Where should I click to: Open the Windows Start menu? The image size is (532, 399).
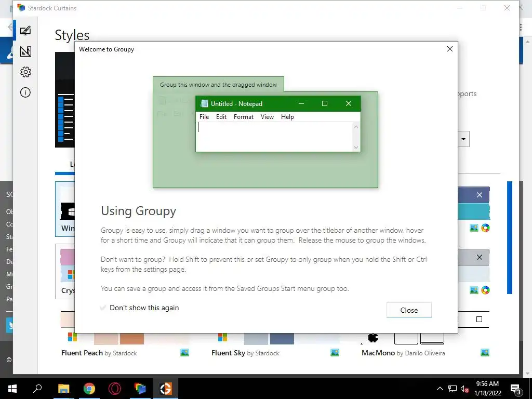(12, 389)
